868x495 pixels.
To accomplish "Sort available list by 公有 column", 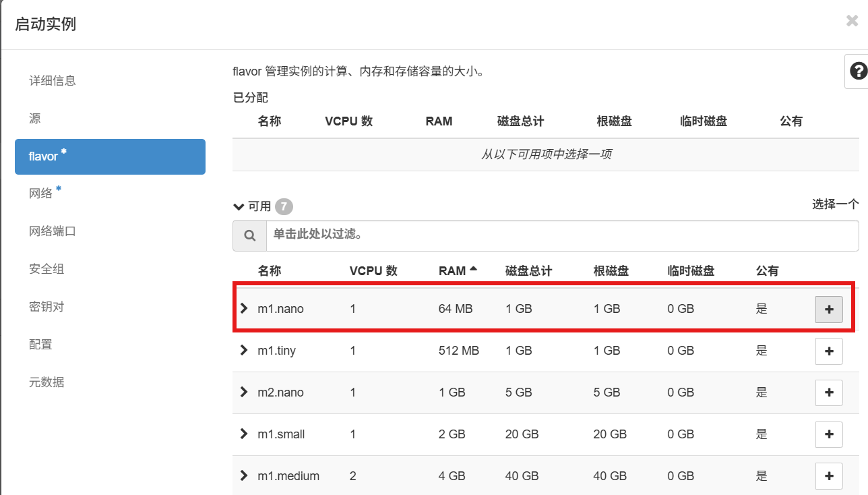I will pos(768,271).
